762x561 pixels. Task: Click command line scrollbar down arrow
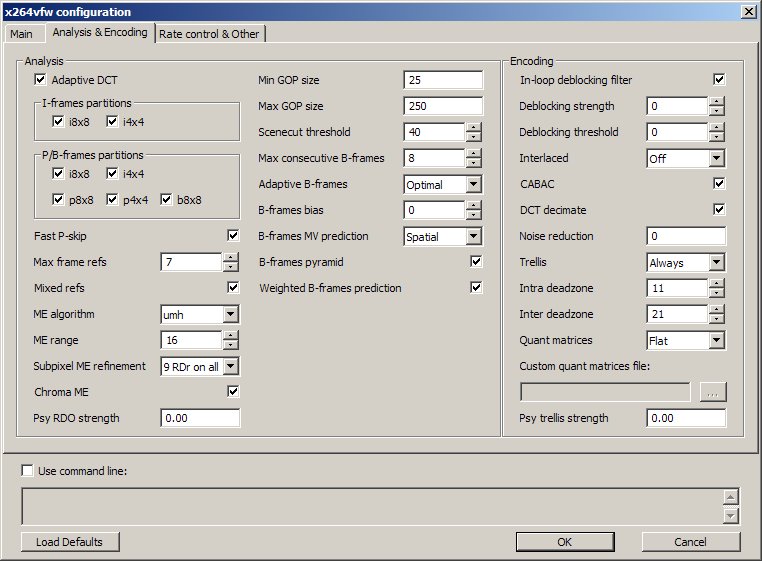731,515
